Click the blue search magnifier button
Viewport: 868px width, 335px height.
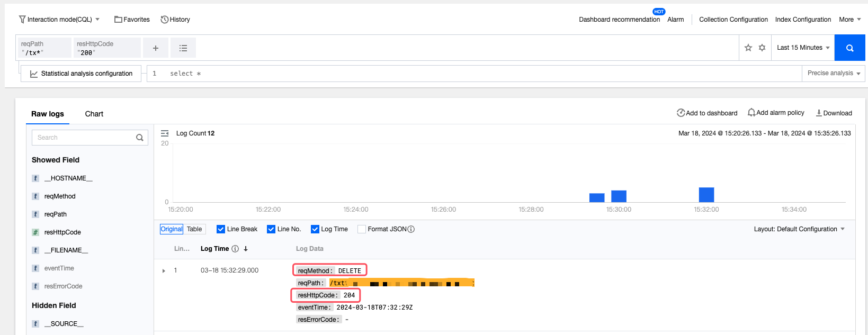click(x=849, y=48)
